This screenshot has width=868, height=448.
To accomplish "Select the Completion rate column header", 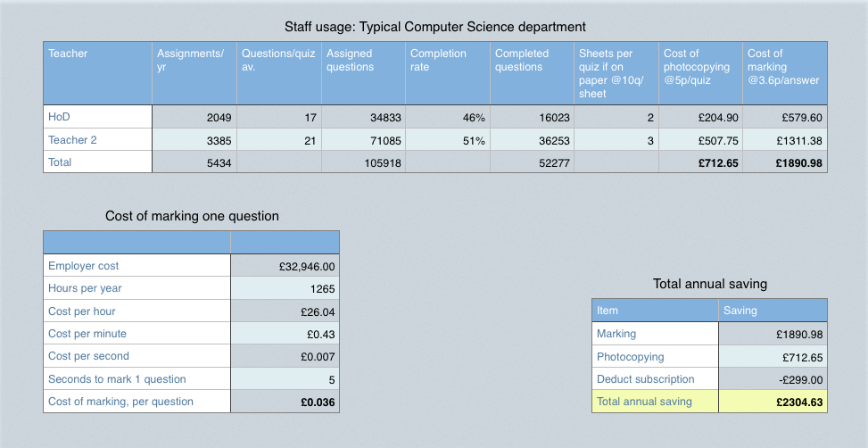I will click(446, 73).
